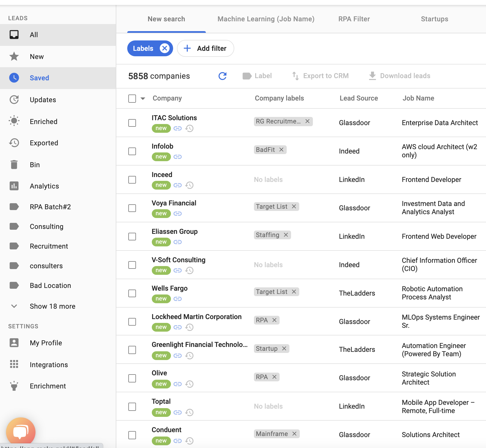Open Enriched leads
This screenshot has width=486, height=448.
[x=58, y=121]
